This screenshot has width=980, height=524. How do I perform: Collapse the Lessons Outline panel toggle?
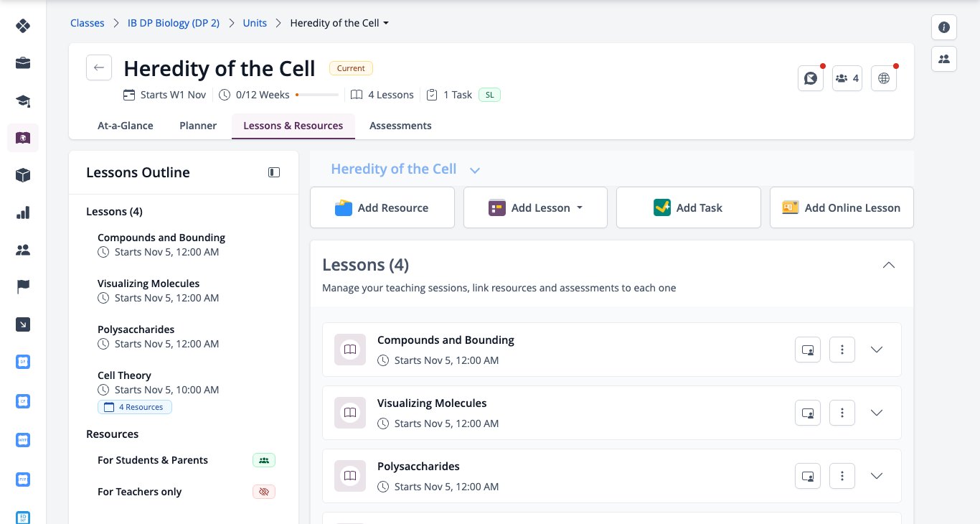point(274,172)
